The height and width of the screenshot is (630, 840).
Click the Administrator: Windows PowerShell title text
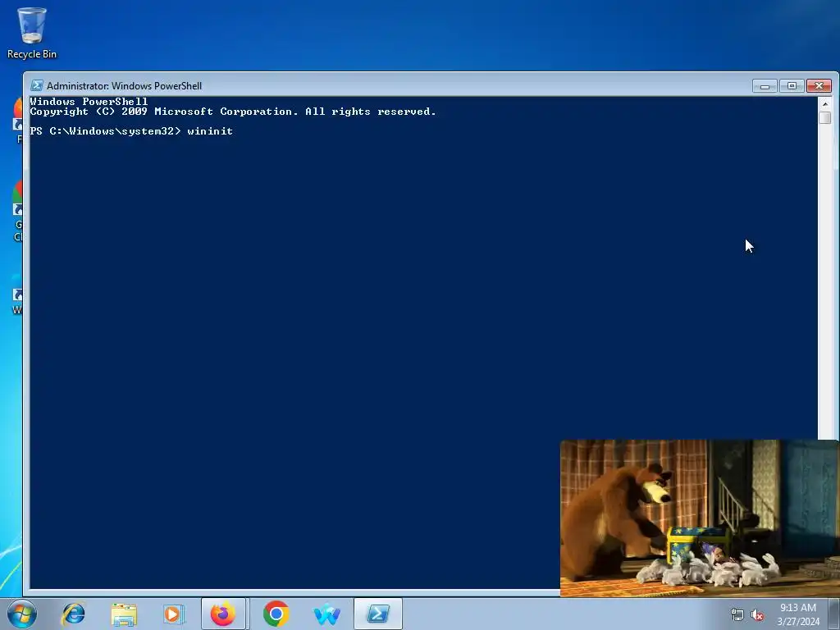(125, 85)
